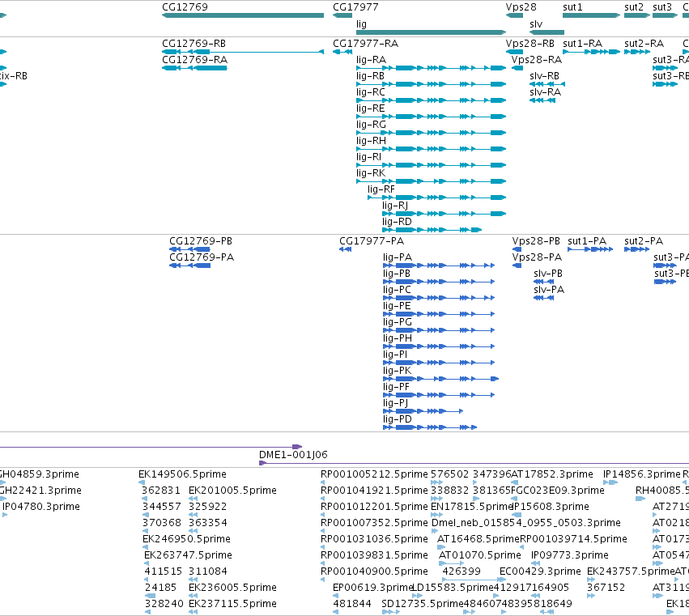Select transcript CG12769-RA
Viewport: 689px width, 616px height.
coord(194,68)
